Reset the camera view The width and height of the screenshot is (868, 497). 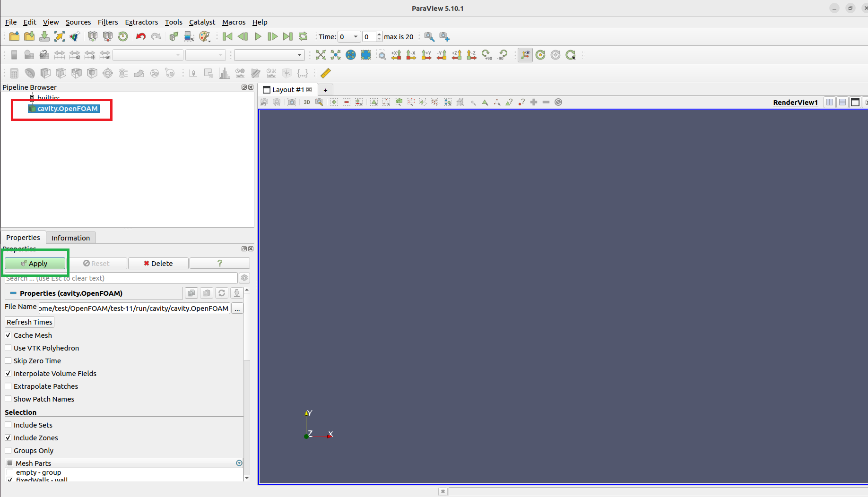coord(321,55)
